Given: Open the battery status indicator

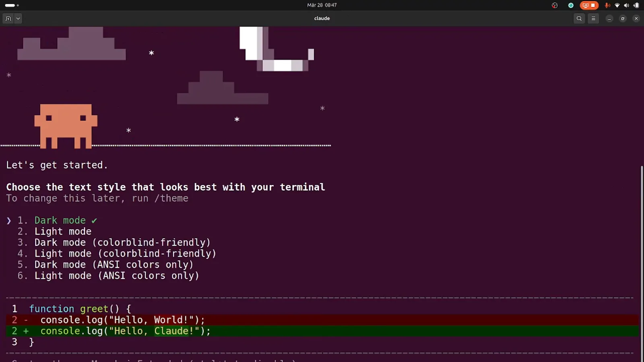Looking at the screenshot, I should point(636,5).
